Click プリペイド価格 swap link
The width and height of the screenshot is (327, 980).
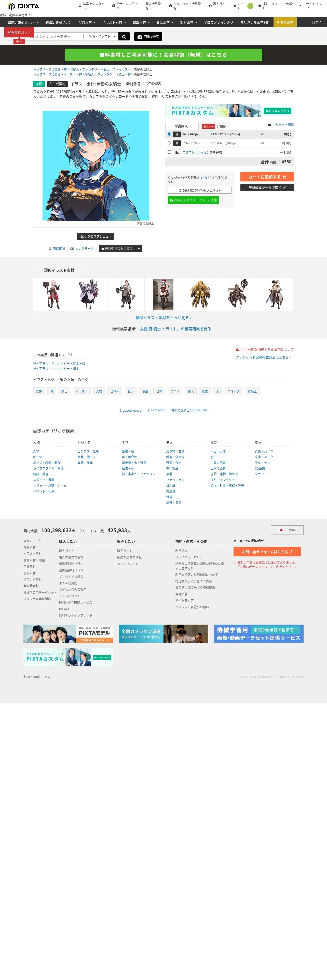click(x=281, y=125)
